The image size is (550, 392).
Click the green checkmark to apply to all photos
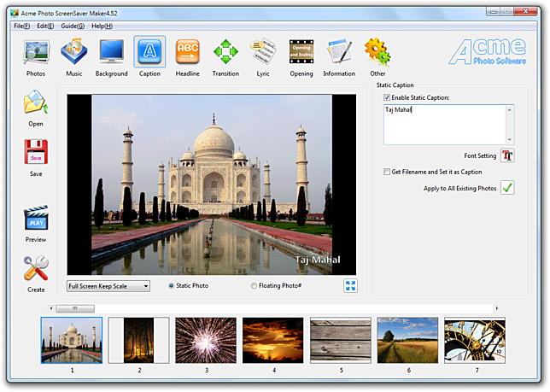(507, 188)
